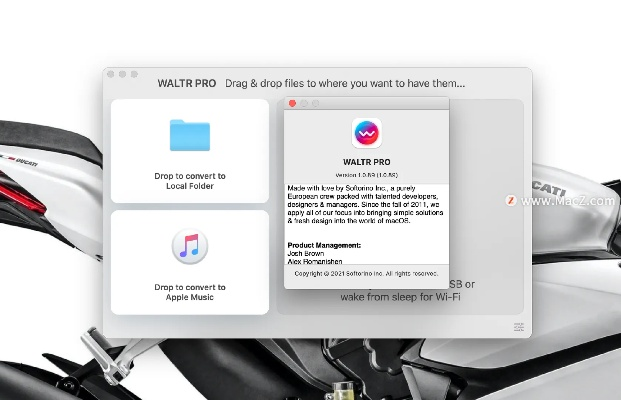This screenshot has height=400, width=621.
Task: Select the 'Drop to convert to Local Folder' label
Action: [x=190, y=181]
